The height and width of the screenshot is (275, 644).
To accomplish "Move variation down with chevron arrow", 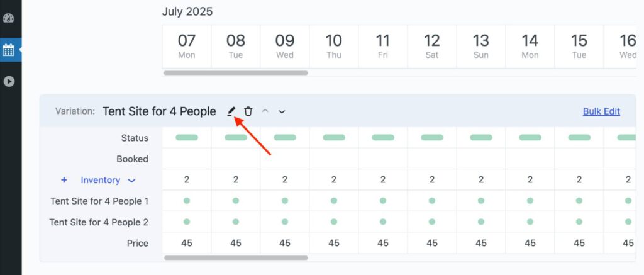I will (x=282, y=111).
